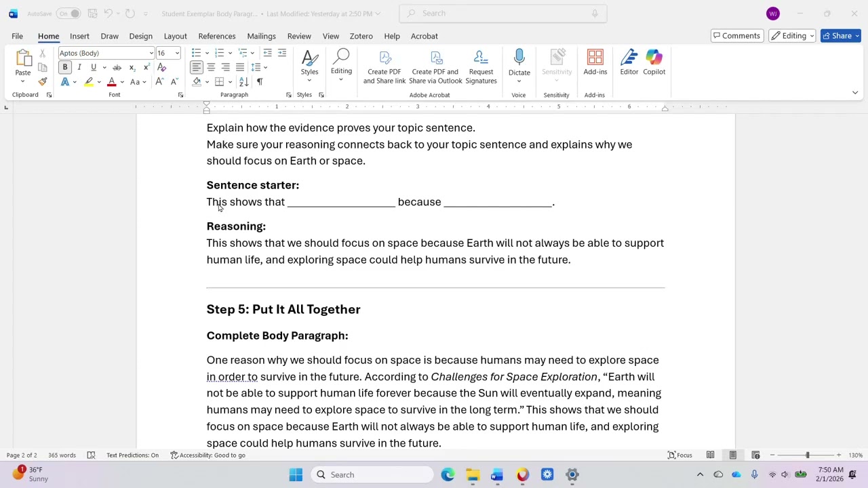The height and width of the screenshot is (488, 868).
Task: Toggle show/hide paragraph marks
Action: click(260, 82)
